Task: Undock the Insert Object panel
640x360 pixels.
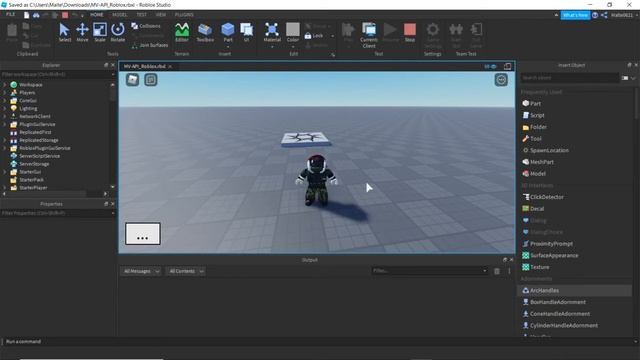Action: [629, 65]
